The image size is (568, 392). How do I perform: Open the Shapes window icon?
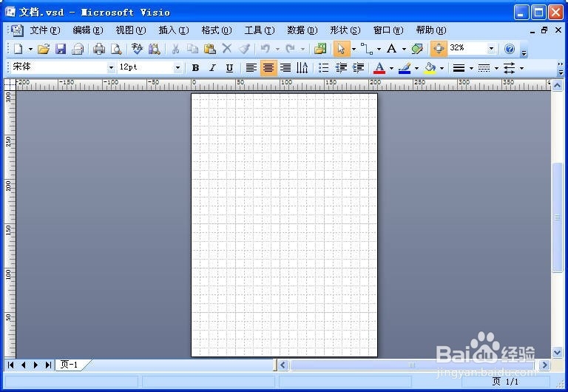click(320, 49)
